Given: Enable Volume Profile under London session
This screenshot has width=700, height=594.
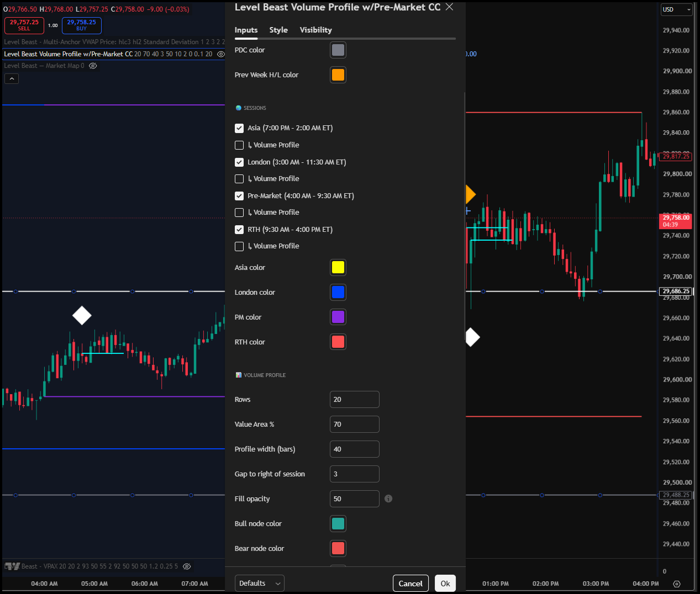Looking at the screenshot, I should (239, 179).
